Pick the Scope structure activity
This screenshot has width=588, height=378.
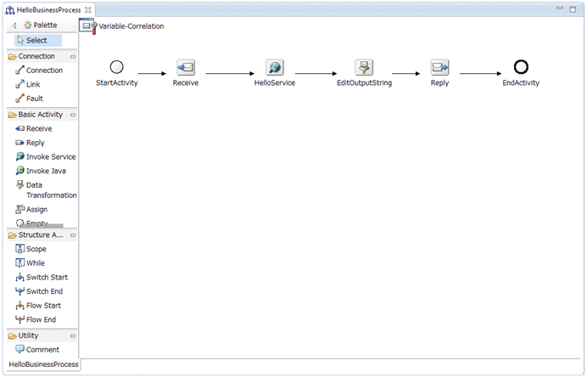coord(31,249)
